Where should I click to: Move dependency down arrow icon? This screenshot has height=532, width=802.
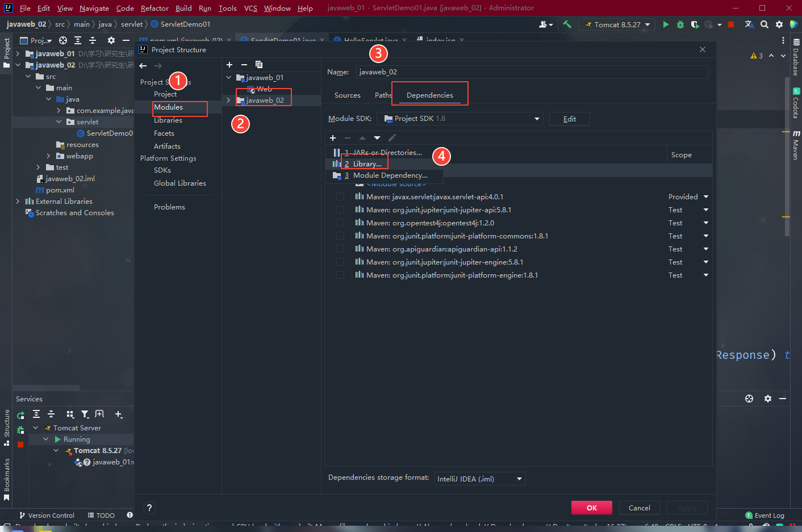point(377,137)
